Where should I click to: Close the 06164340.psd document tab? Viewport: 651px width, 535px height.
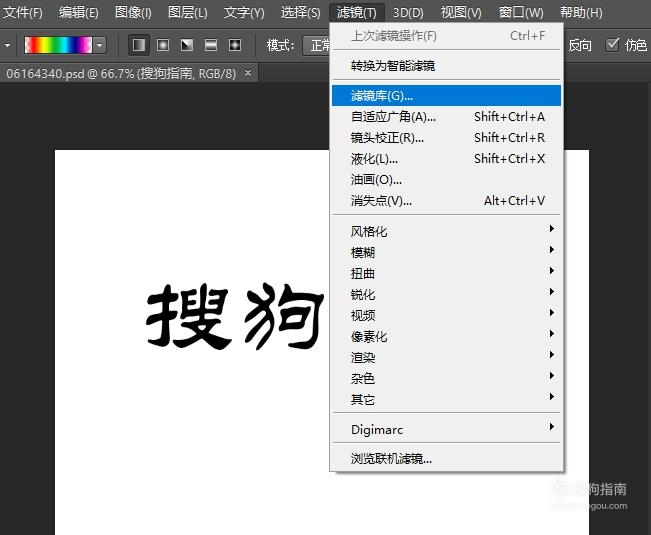(x=248, y=73)
